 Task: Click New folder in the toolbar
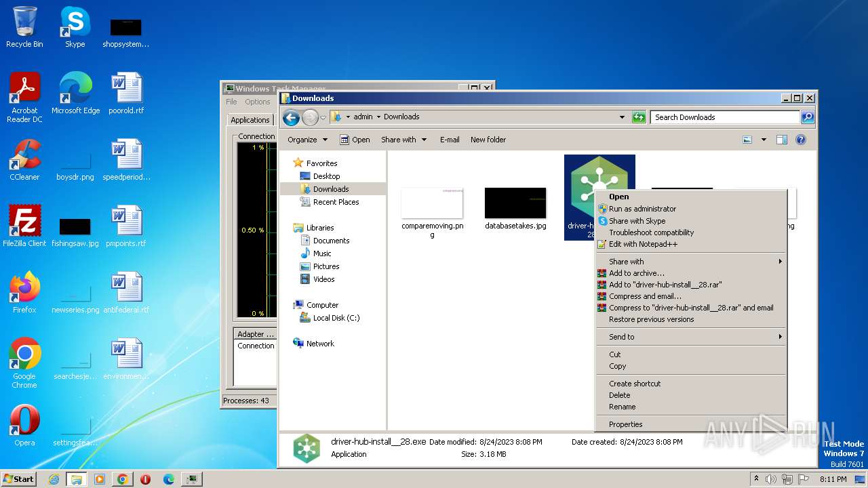pyautogui.click(x=488, y=140)
